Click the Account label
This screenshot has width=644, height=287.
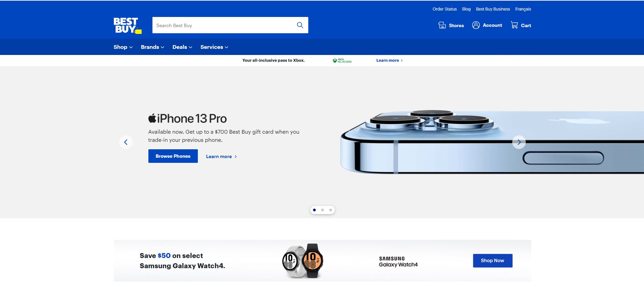tap(492, 25)
